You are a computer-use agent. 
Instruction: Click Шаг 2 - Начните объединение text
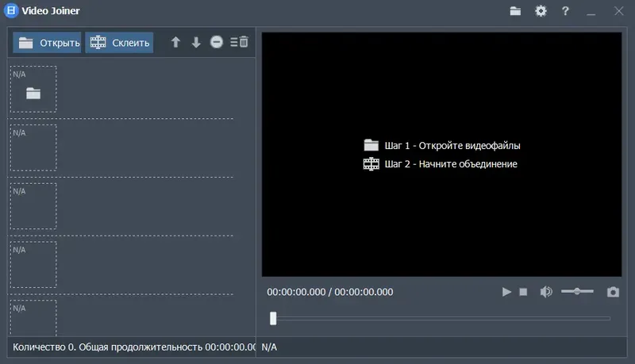[x=451, y=164]
